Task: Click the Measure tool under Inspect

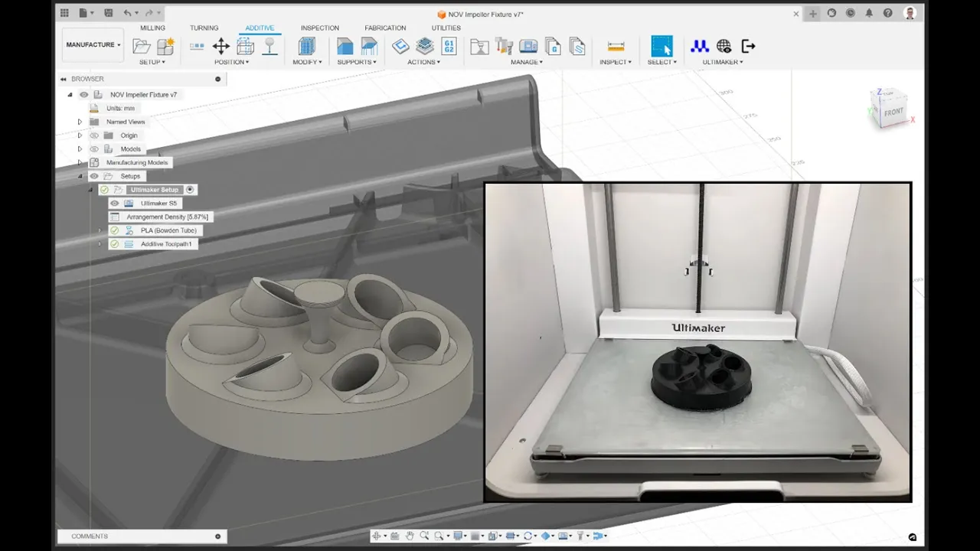Action: [x=616, y=46]
